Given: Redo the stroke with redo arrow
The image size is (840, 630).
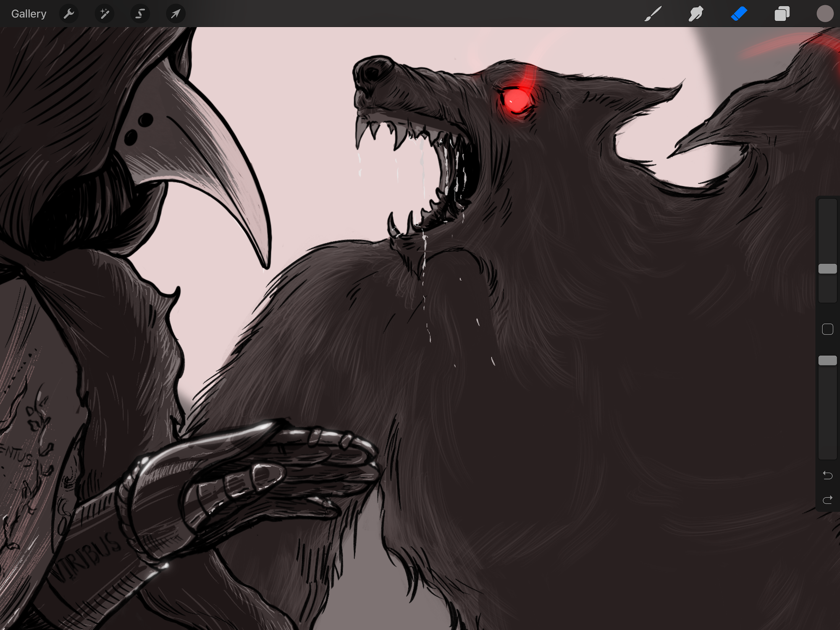Looking at the screenshot, I should click(827, 500).
